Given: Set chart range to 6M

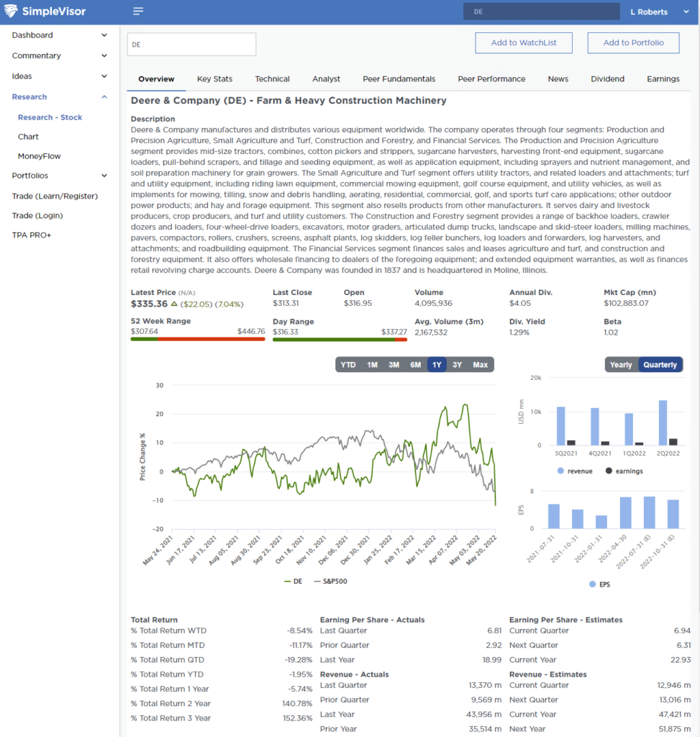Looking at the screenshot, I should (416, 365).
